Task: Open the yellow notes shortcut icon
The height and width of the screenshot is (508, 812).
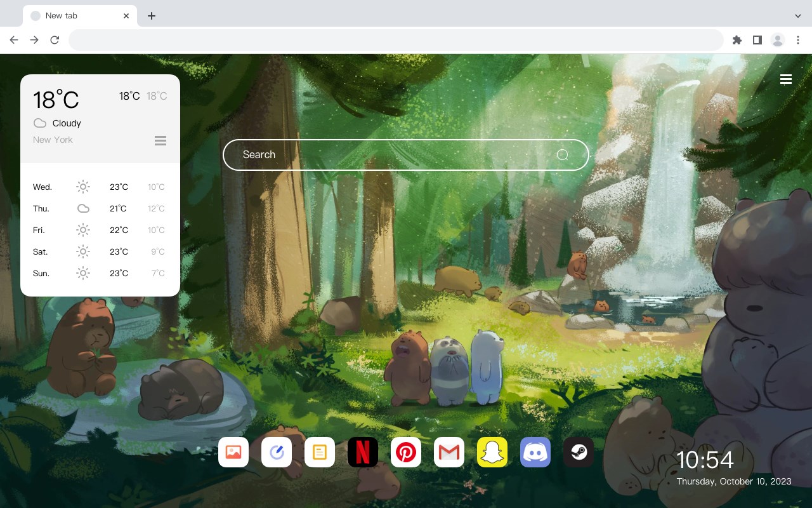Action: (x=320, y=452)
